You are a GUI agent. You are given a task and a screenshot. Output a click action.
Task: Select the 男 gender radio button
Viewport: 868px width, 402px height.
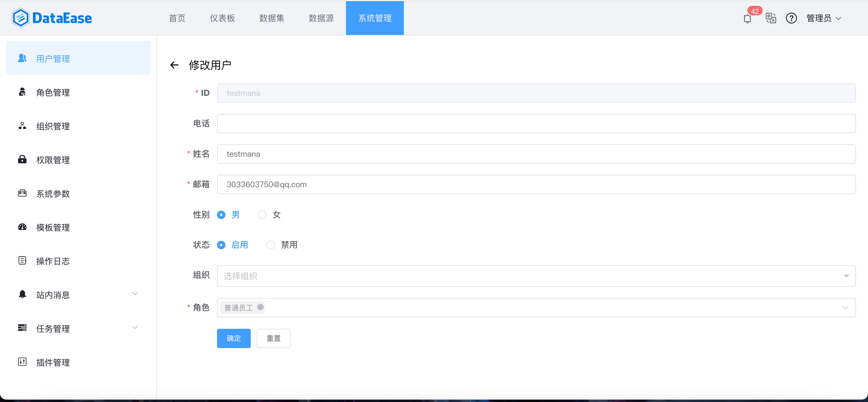(x=221, y=215)
